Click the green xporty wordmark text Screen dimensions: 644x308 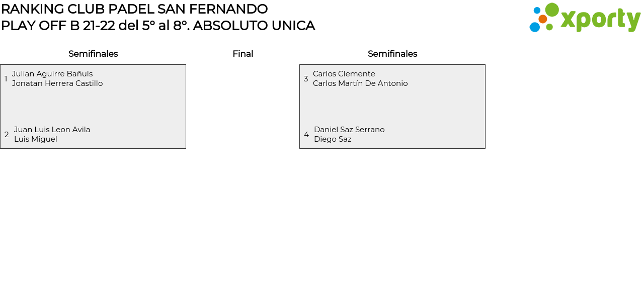click(x=600, y=20)
